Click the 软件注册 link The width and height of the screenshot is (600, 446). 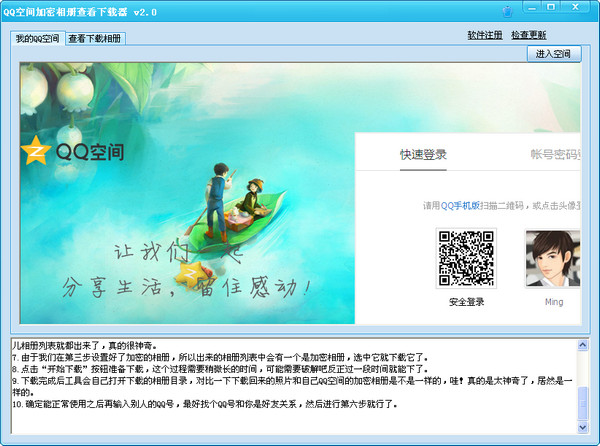[484, 35]
